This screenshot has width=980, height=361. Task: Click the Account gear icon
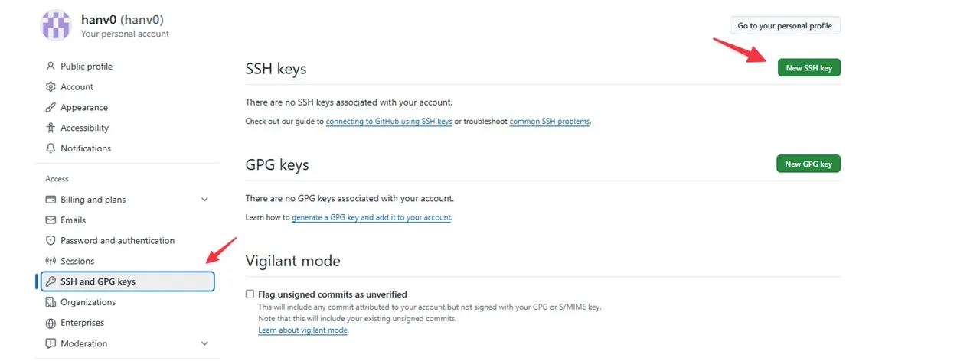51,87
